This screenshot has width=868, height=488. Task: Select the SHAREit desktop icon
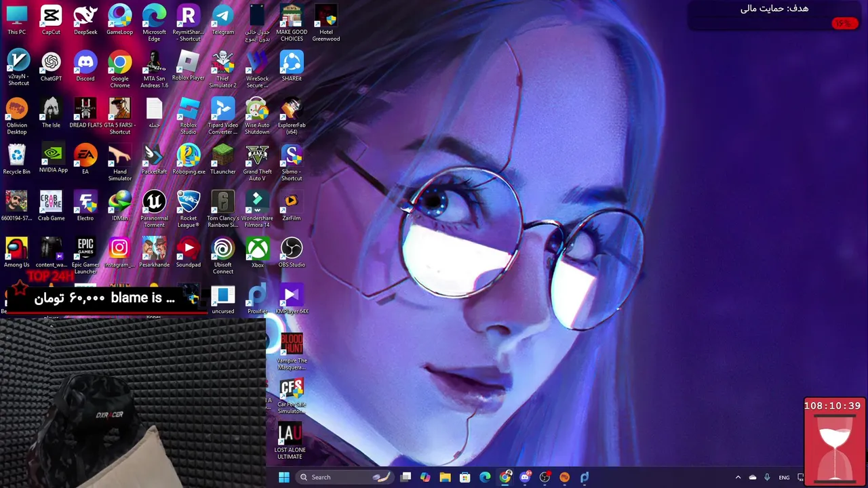(292, 66)
